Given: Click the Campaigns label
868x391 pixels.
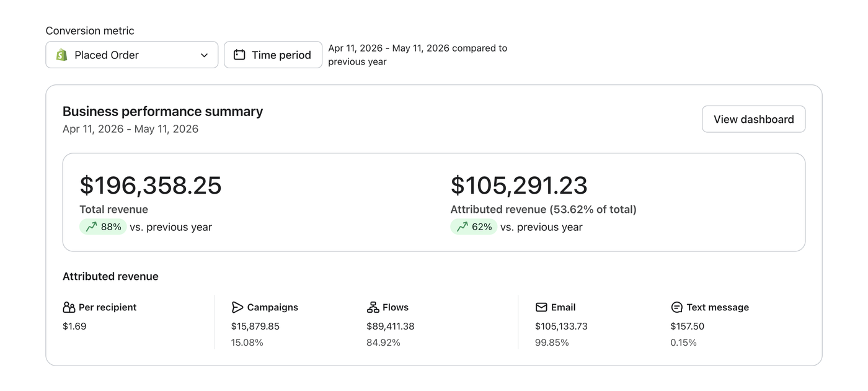Looking at the screenshot, I should click(x=272, y=307).
